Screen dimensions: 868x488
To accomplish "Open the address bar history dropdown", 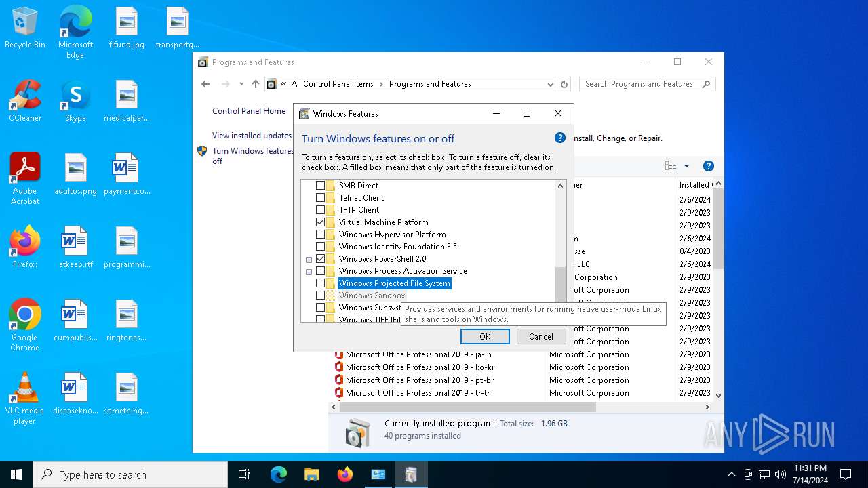I will coord(550,84).
